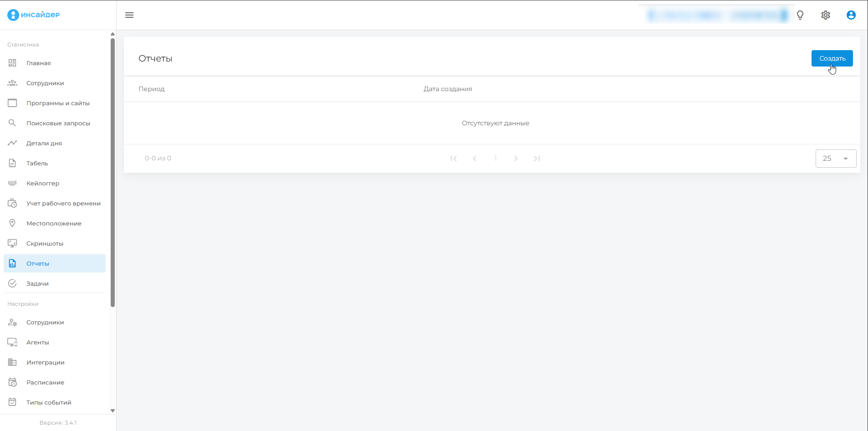Click the Инсайдер logo link
The width and height of the screenshot is (868, 431).
[34, 15]
